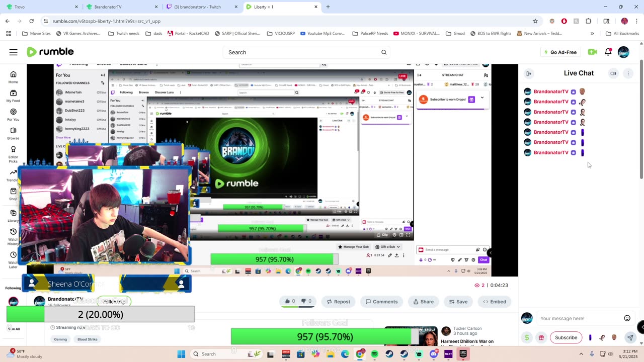Save the video with Save button

458,302
